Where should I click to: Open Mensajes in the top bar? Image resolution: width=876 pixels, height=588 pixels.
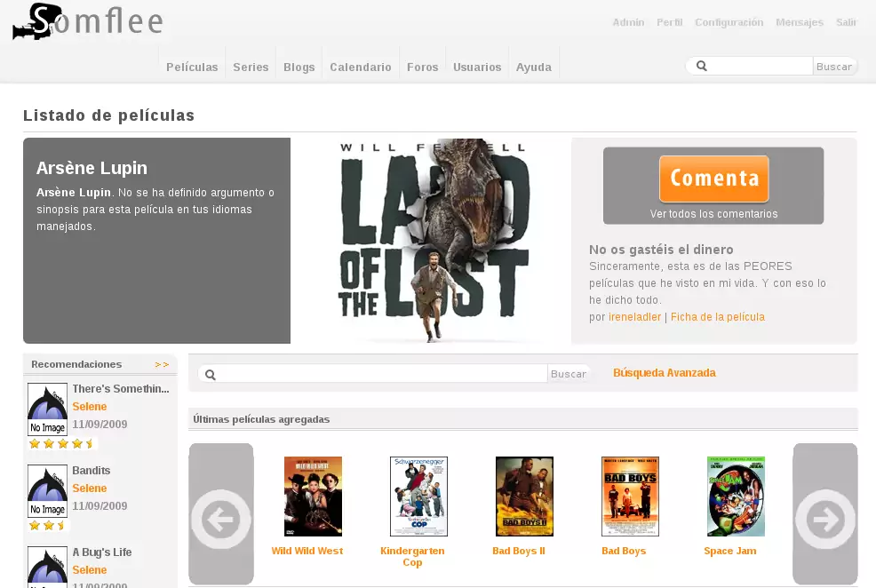point(800,22)
